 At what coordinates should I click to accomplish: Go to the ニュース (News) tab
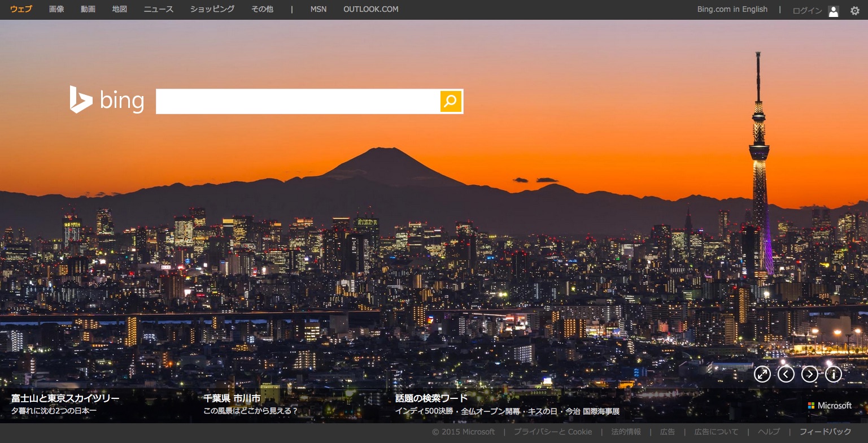point(159,10)
